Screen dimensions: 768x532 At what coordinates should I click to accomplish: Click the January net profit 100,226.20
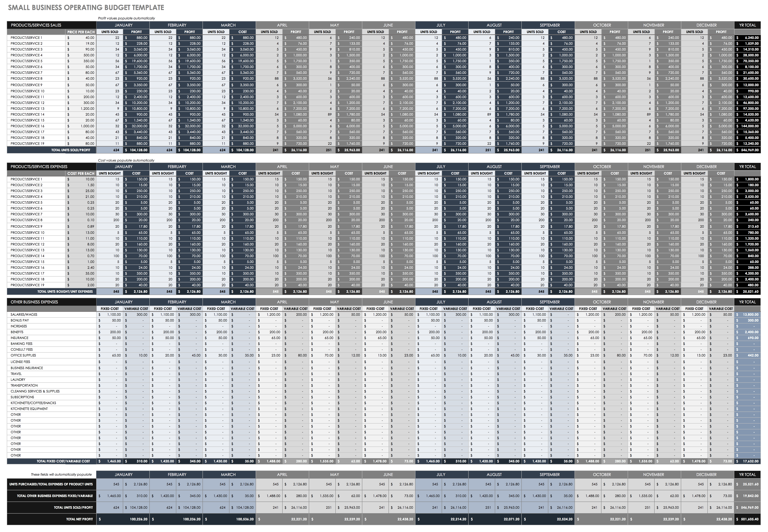click(x=123, y=519)
